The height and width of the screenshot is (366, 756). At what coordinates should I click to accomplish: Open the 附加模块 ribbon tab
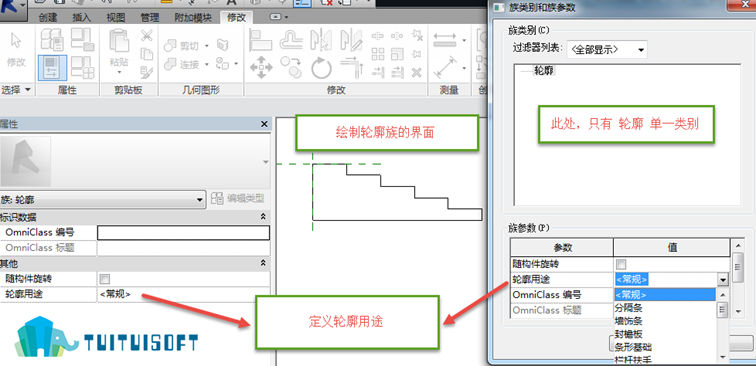(192, 18)
